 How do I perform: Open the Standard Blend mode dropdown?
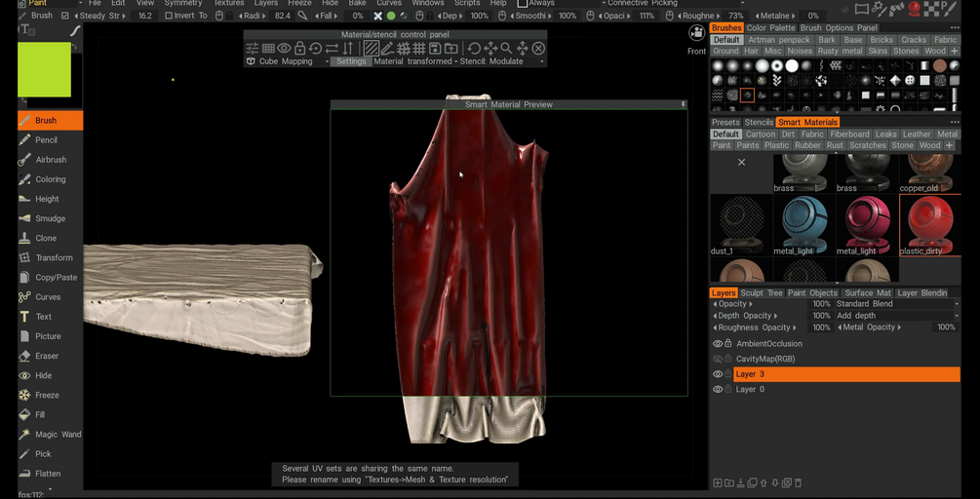click(x=897, y=304)
